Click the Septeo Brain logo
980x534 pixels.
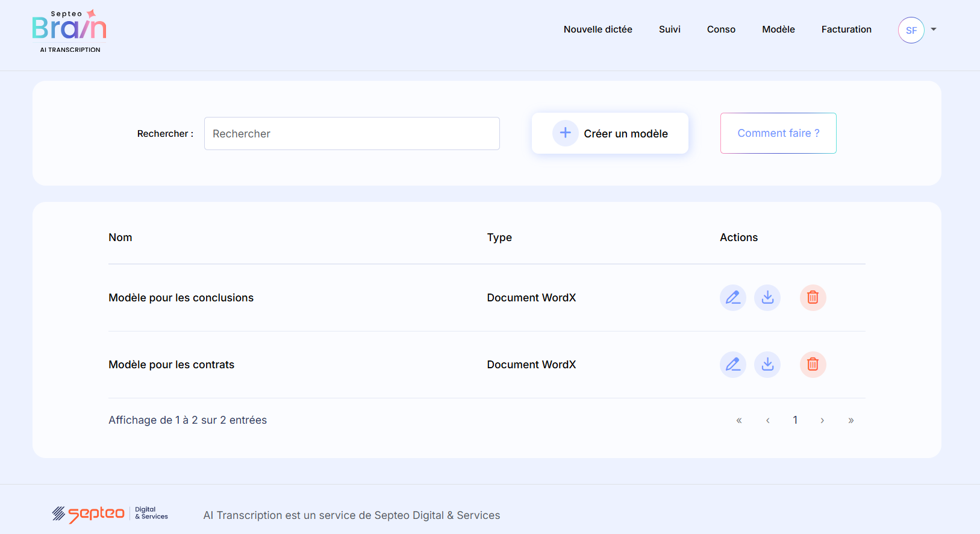click(69, 31)
